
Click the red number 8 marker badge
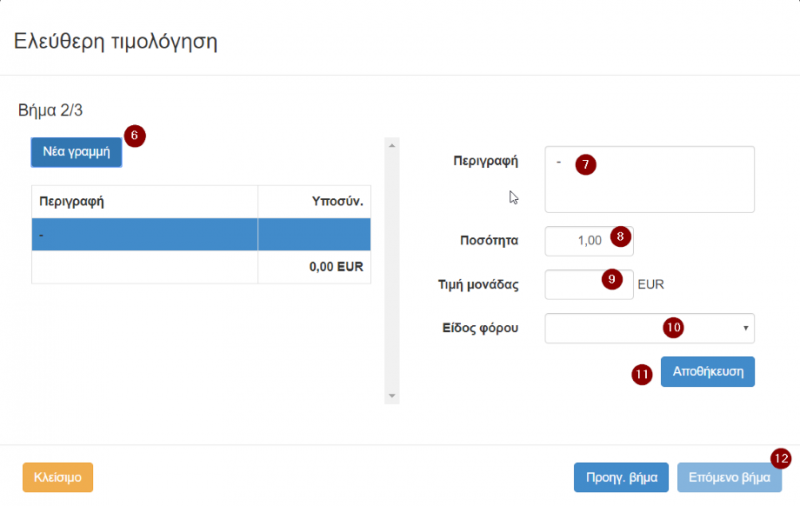(x=621, y=237)
